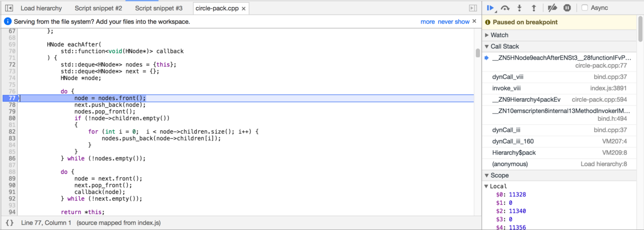Open the Load hierarchy tab
The height and width of the screenshot is (230, 644).
point(41,8)
